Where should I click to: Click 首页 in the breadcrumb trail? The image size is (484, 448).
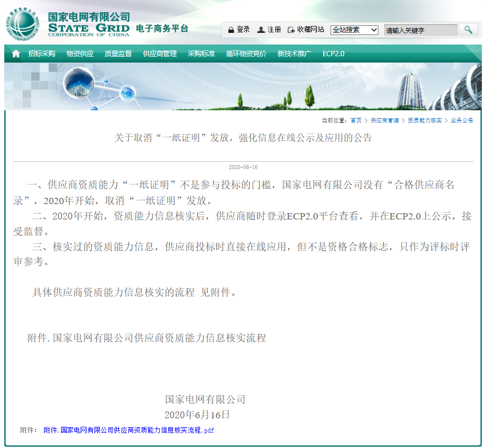click(x=355, y=120)
